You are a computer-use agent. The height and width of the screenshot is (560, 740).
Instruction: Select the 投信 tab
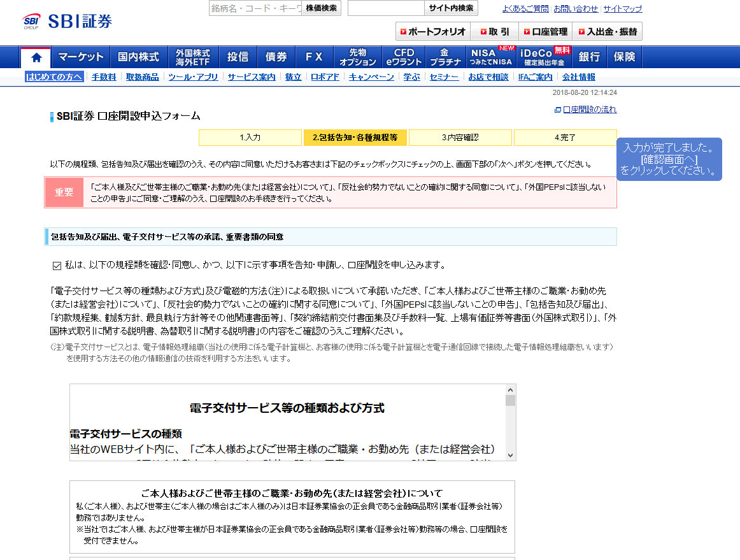(x=238, y=57)
